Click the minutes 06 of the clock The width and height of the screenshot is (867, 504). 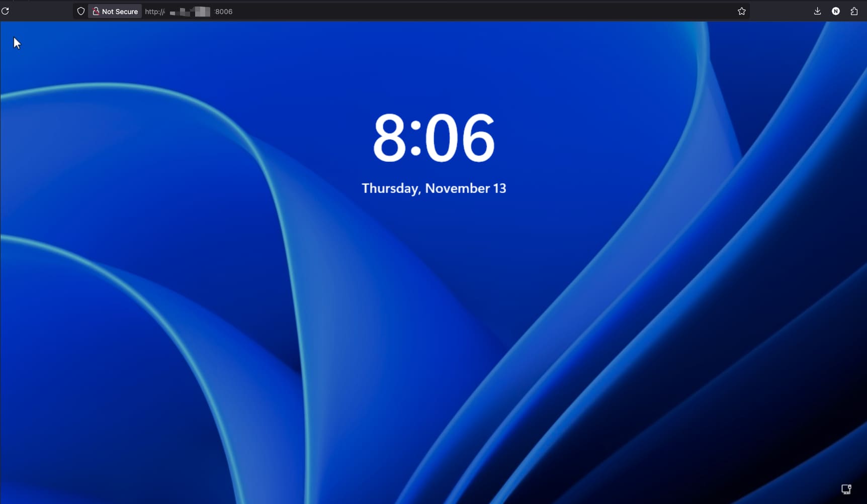[x=460, y=138]
